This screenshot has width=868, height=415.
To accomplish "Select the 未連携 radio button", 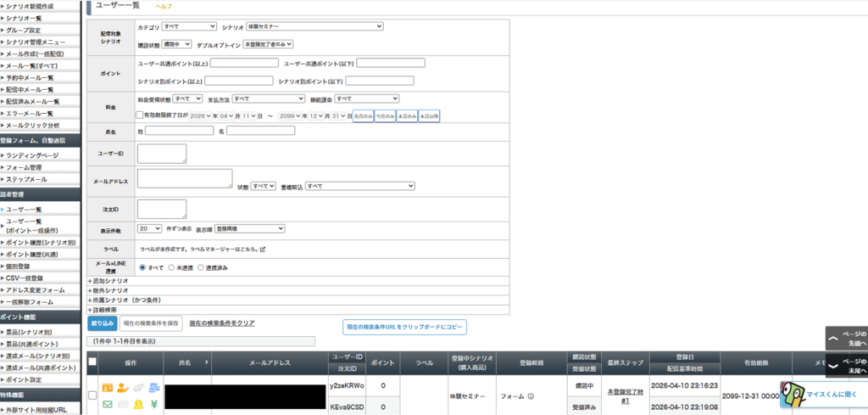I will click(171, 267).
